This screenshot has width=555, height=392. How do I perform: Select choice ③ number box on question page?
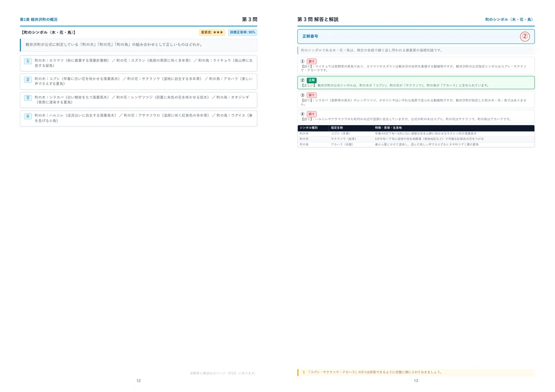(28, 98)
